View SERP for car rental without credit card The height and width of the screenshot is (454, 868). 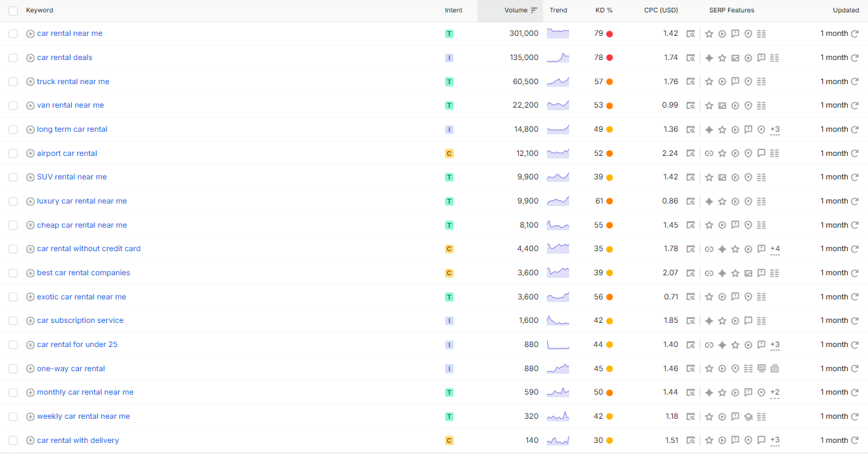point(690,249)
